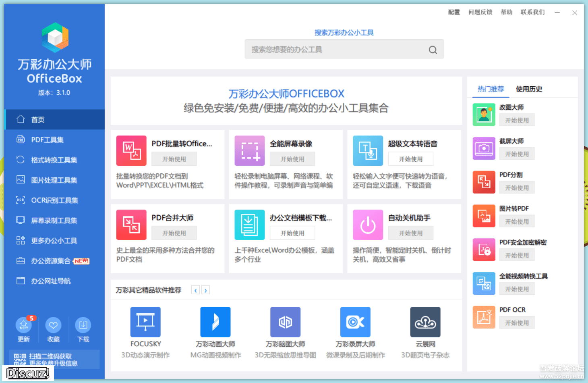Open the 改图大师 icon in recommendations
The height and width of the screenshot is (383, 588).
(x=484, y=115)
